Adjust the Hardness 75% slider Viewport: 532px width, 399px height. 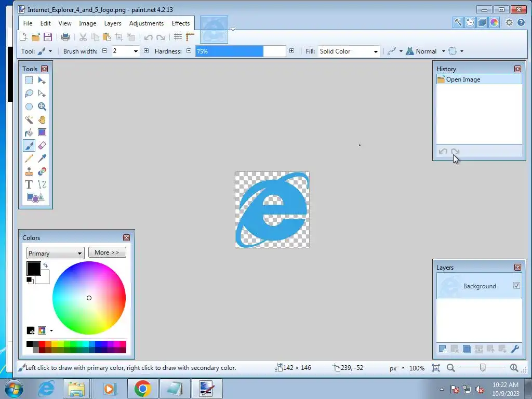coord(241,51)
